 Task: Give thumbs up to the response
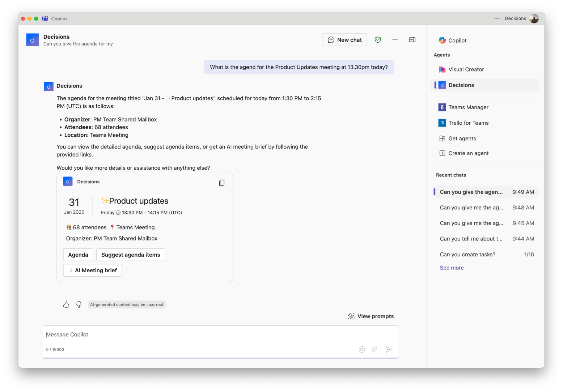66,305
